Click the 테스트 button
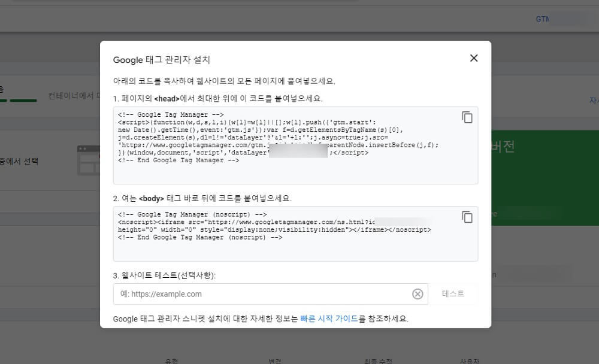Image resolution: width=599 pixels, height=364 pixels. click(453, 294)
